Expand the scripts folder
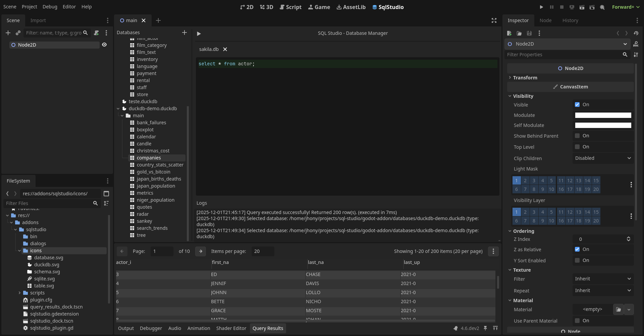The image size is (644, 336). (19, 293)
